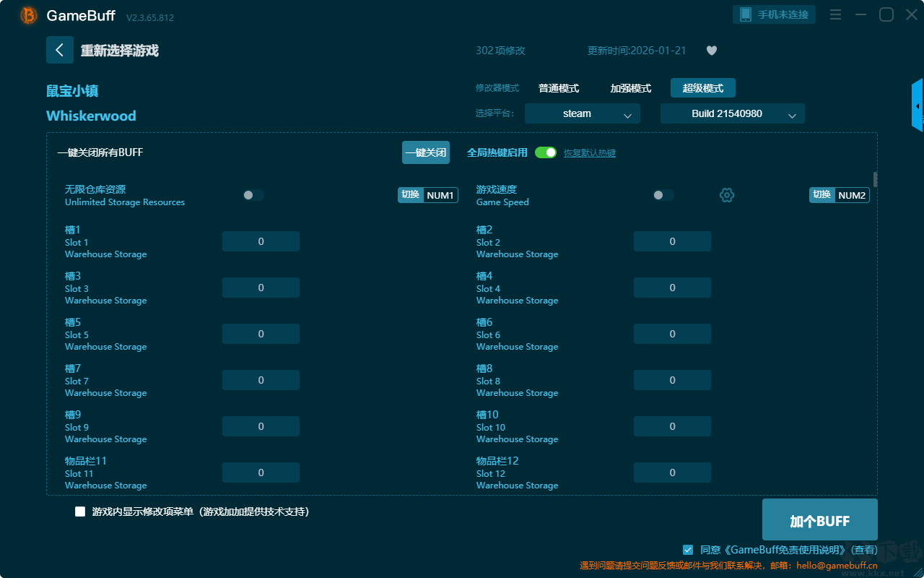Open the Build 21540980 dropdown

(733, 113)
